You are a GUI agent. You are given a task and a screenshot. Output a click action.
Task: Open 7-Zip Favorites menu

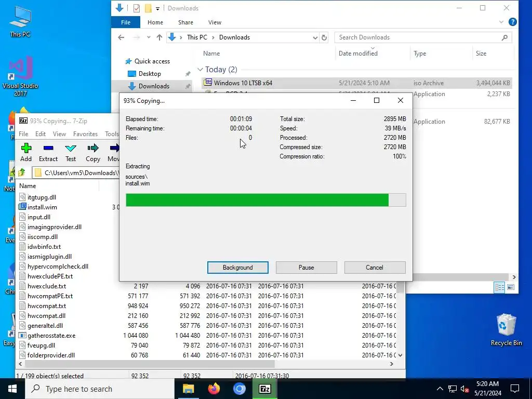(85, 134)
